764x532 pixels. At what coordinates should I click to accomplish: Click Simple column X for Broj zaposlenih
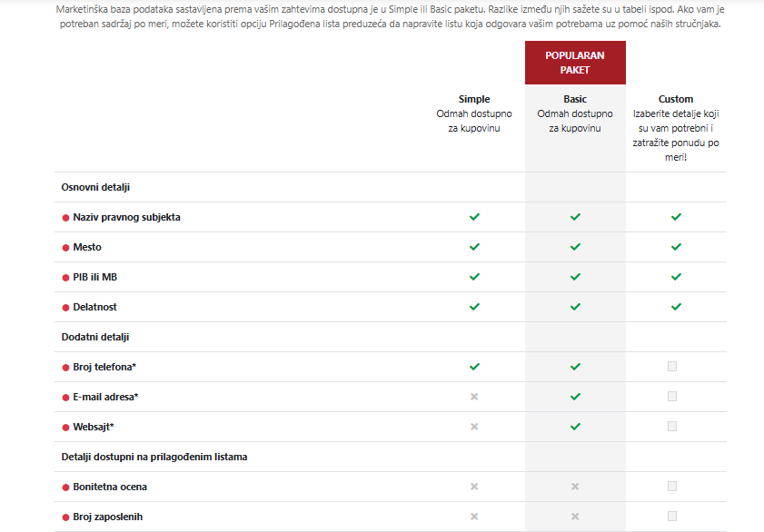(x=474, y=517)
